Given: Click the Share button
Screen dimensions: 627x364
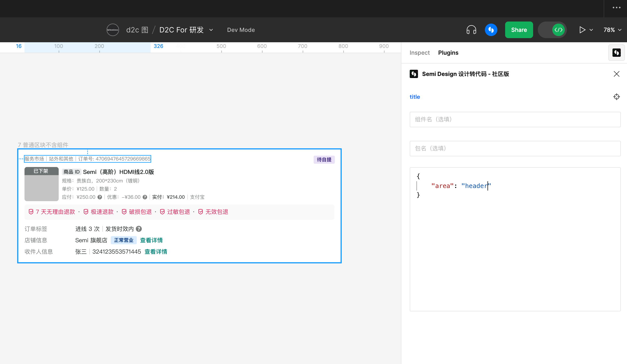Looking at the screenshot, I should tap(519, 30).
